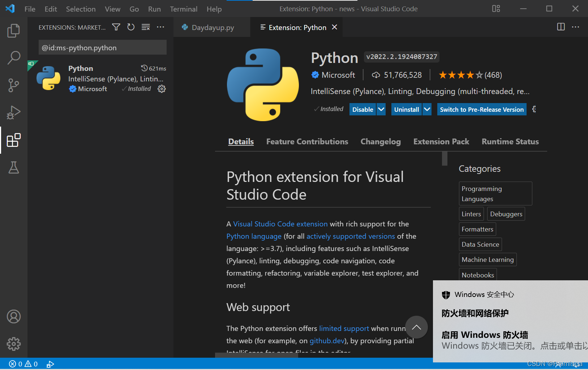Open Run and Debug view icon
Screen dimensions: 588x370
point(14,112)
